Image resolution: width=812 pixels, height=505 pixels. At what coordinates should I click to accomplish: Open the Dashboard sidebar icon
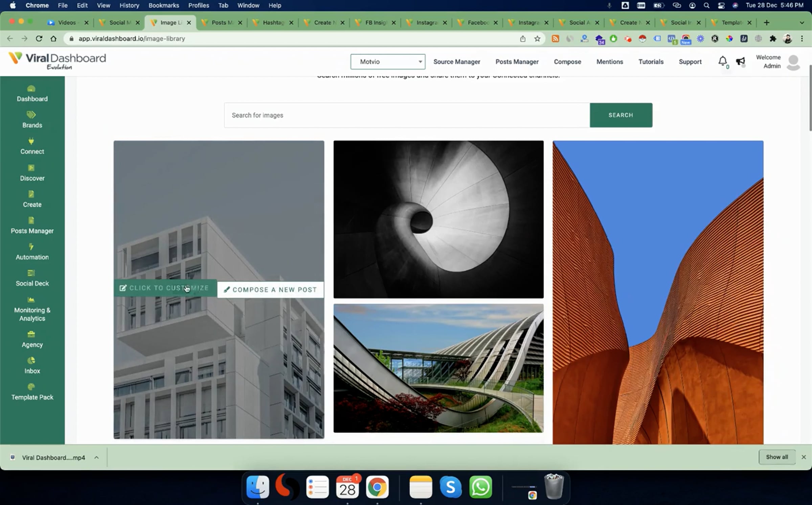31,89
